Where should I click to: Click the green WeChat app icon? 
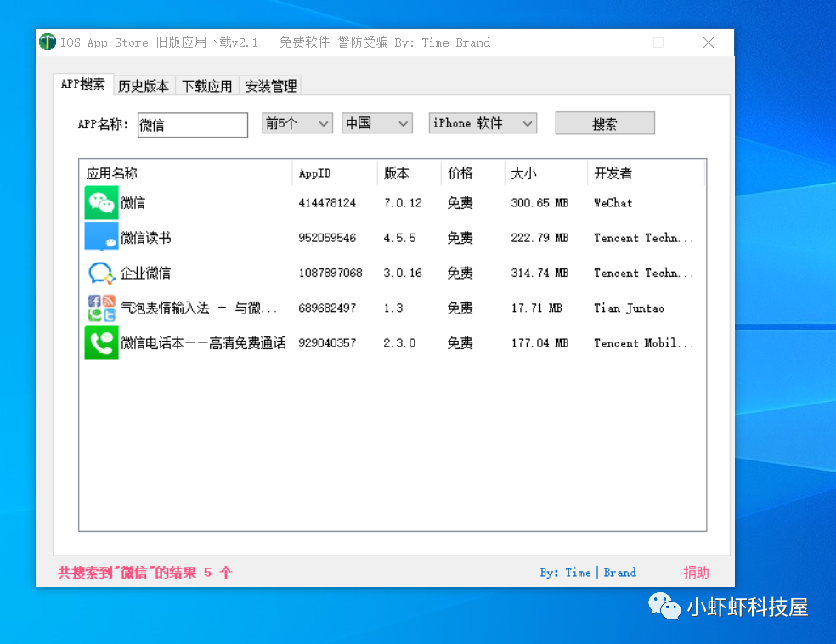tap(101, 203)
